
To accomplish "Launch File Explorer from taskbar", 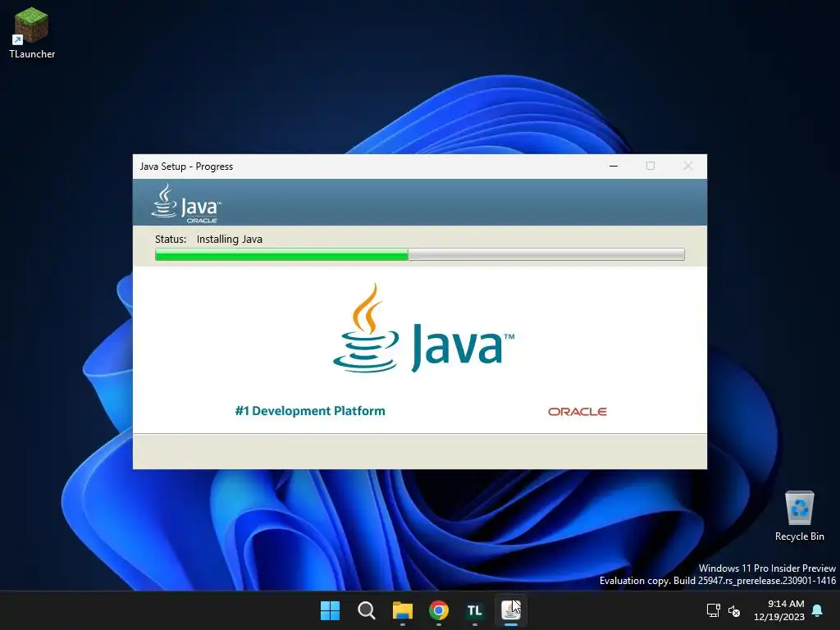I will point(402,610).
